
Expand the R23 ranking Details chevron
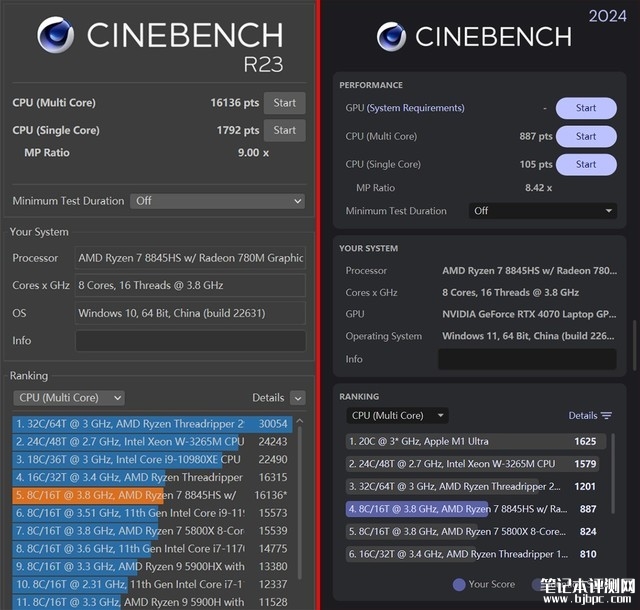(298, 398)
